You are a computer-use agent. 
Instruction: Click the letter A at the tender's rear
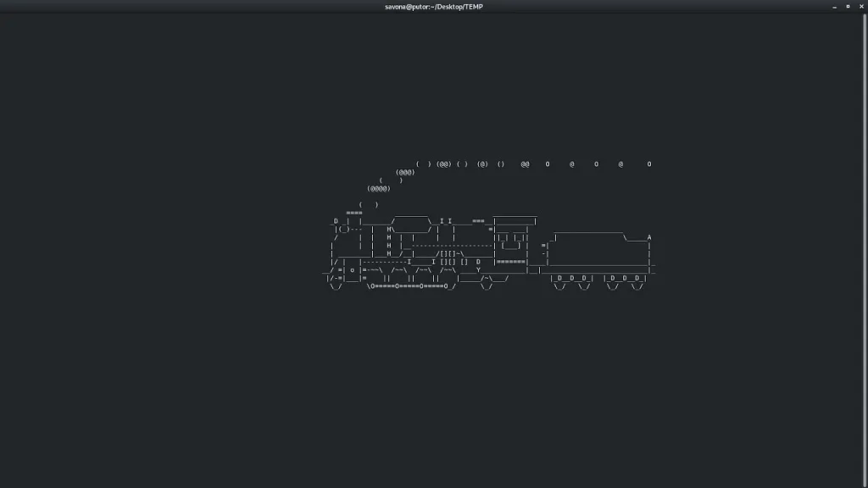649,238
